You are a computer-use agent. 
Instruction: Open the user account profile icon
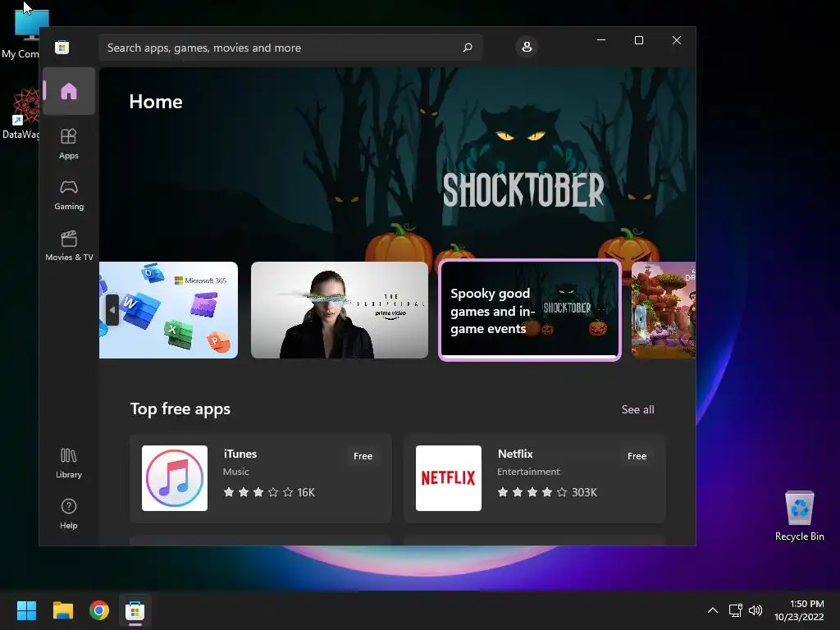[527, 47]
